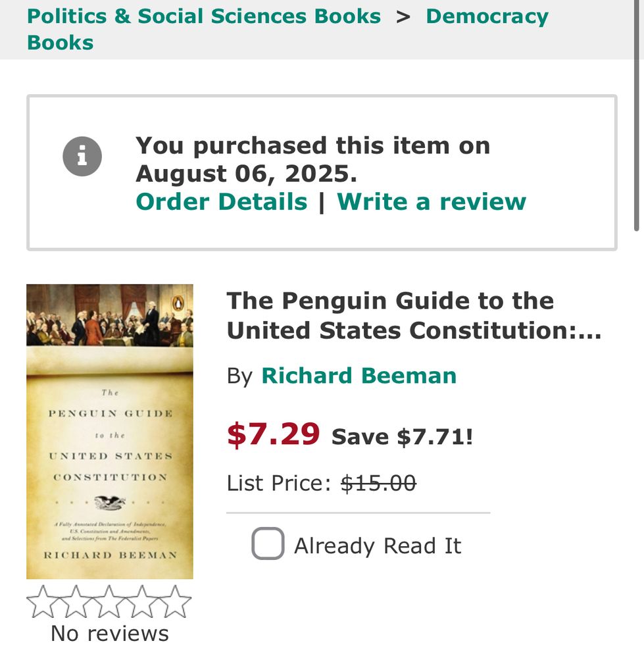644x658 pixels.
Task: Give a five-star rating using last star
Action: pos(175,601)
